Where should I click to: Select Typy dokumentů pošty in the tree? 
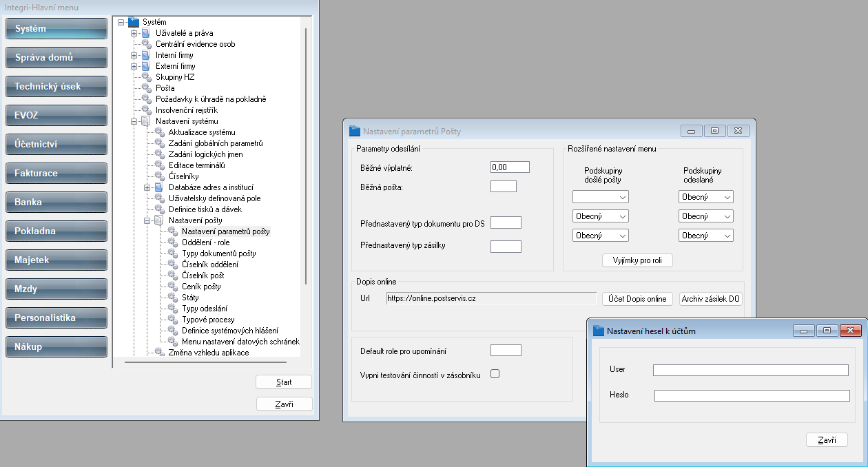[x=219, y=253]
